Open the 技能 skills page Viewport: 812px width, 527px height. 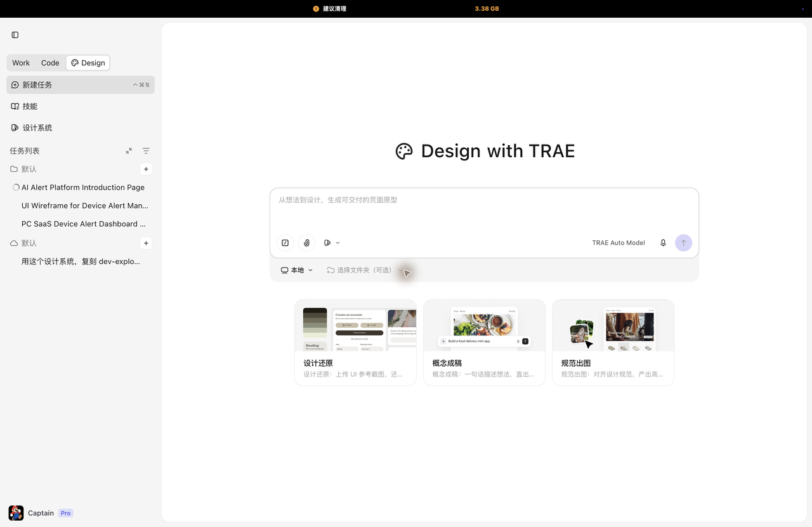pyautogui.click(x=81, y=107)
